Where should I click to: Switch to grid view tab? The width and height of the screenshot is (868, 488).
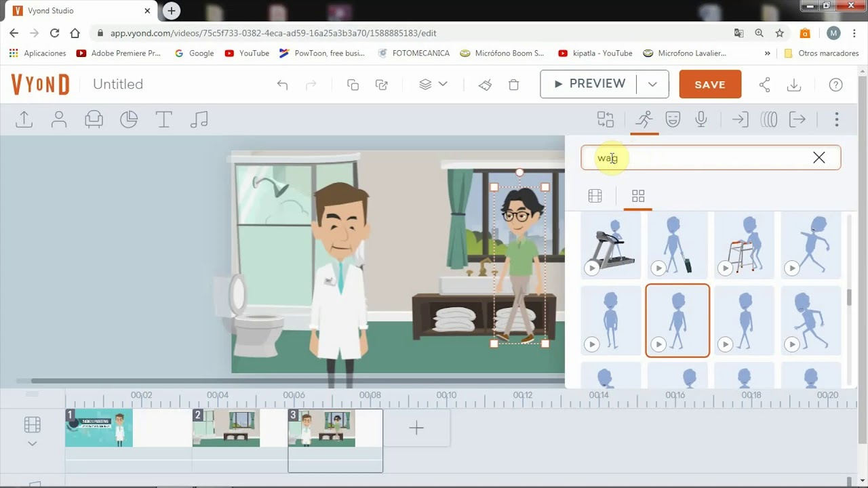pos(638,196)
